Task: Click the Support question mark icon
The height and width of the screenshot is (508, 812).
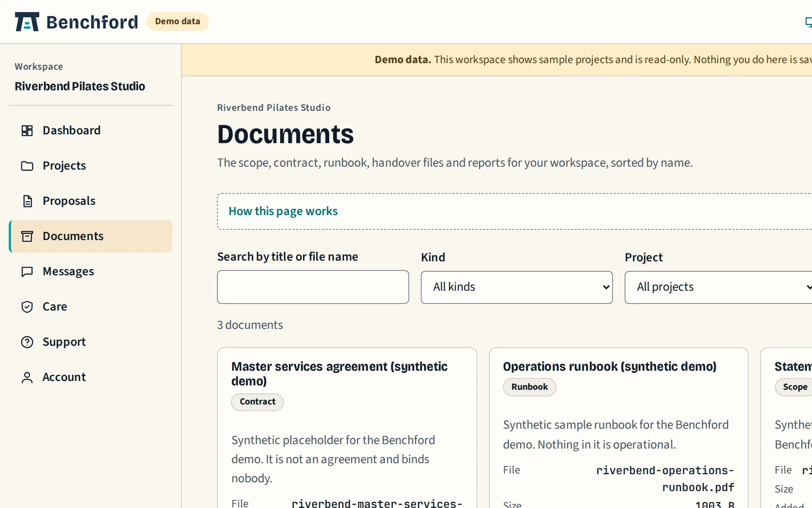Action: pyautogui.click(x=27, y=342)
